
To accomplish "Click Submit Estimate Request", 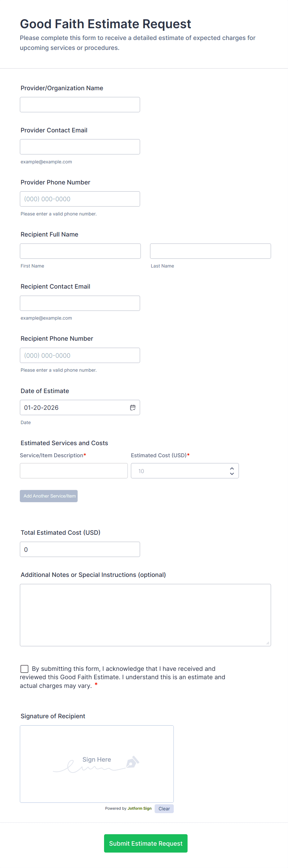I will click(x=145, y=844).
